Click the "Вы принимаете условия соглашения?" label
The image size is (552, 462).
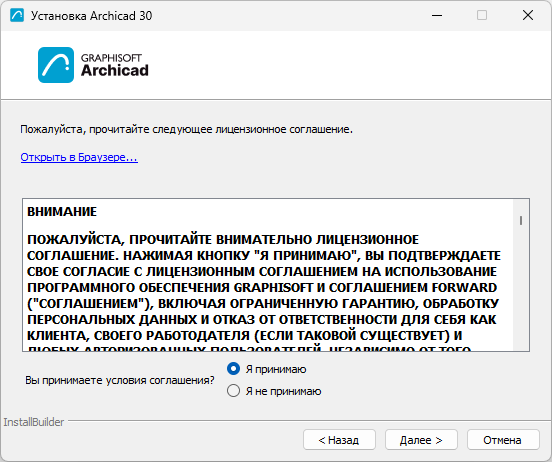tap(120, 380)
